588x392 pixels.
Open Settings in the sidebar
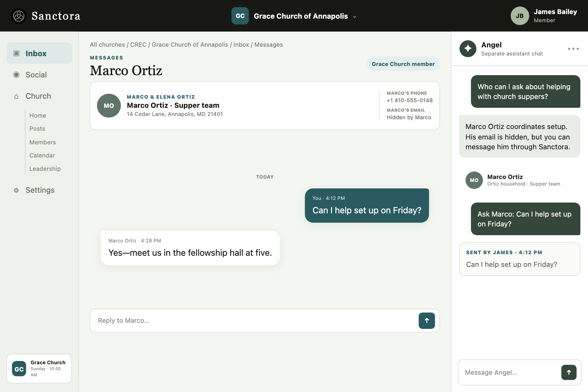(39, 190)
